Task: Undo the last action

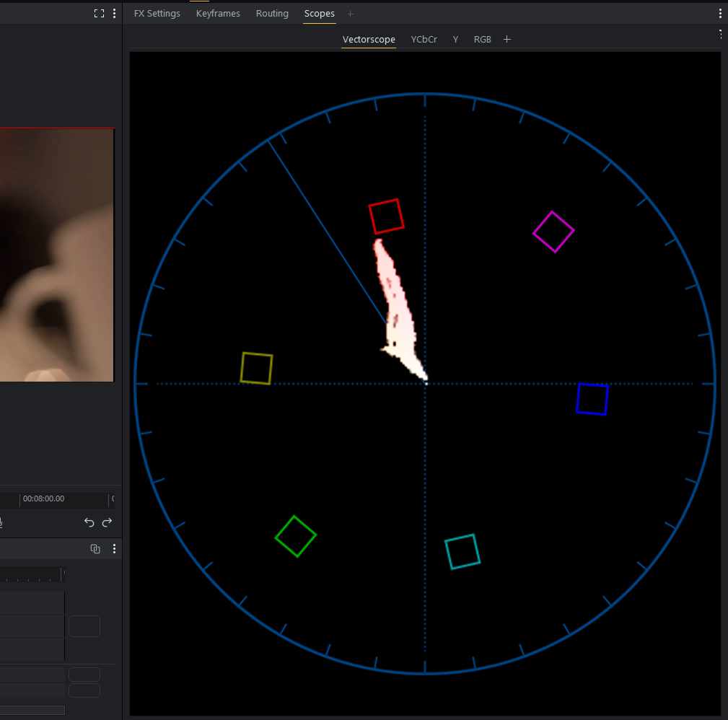Action: [x=89, y=523]
